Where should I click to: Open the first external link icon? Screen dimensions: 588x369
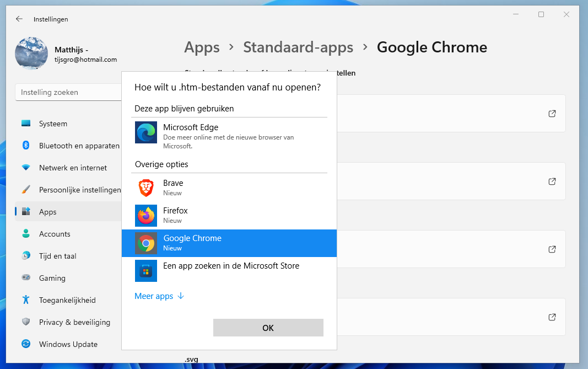click(x=552, y=114)
